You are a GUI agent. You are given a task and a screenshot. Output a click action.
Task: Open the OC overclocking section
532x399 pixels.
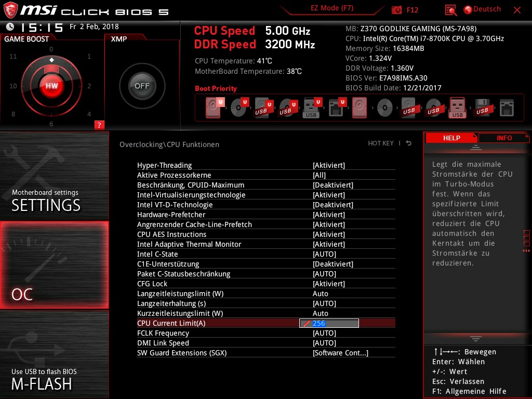click(54, 265)
